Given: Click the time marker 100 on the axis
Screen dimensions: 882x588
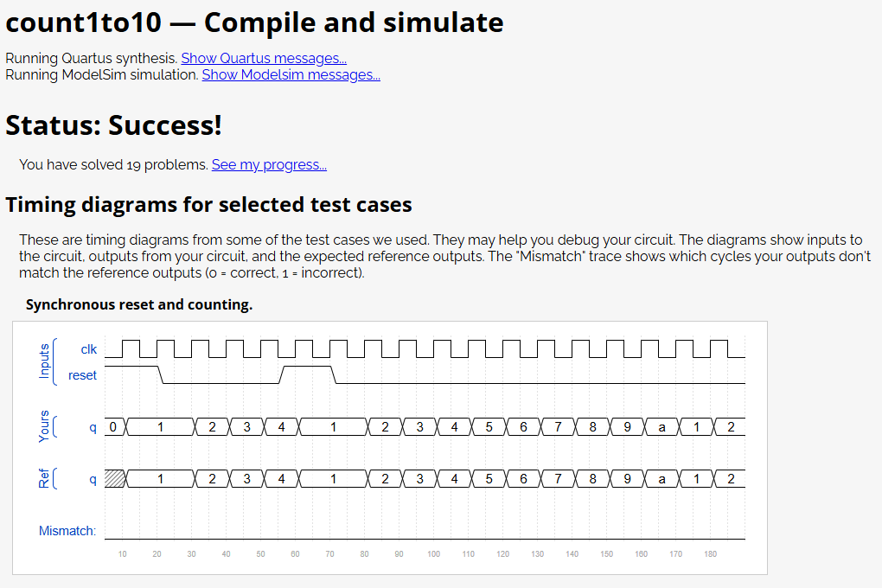Looking at the screenshot, I should (434, 554).
